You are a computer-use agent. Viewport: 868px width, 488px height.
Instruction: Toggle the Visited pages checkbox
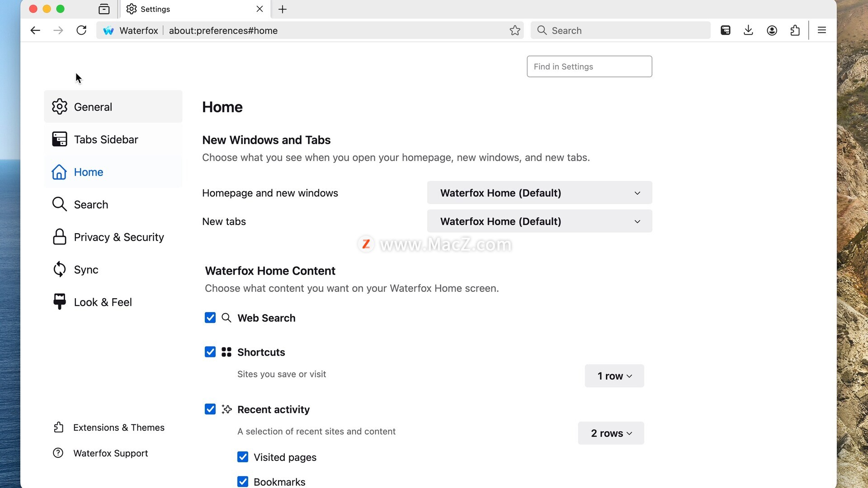coord(243,457)
